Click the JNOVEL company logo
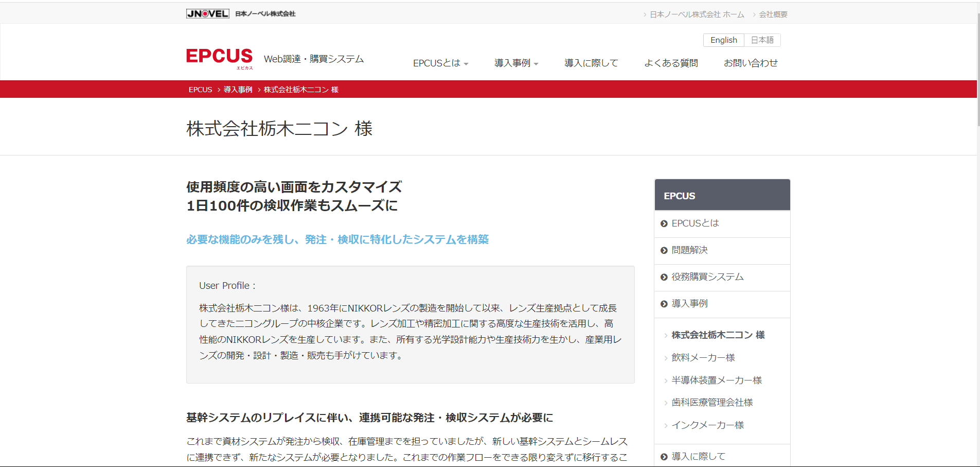The image size is (980, 467). click(x=208, y=14)
